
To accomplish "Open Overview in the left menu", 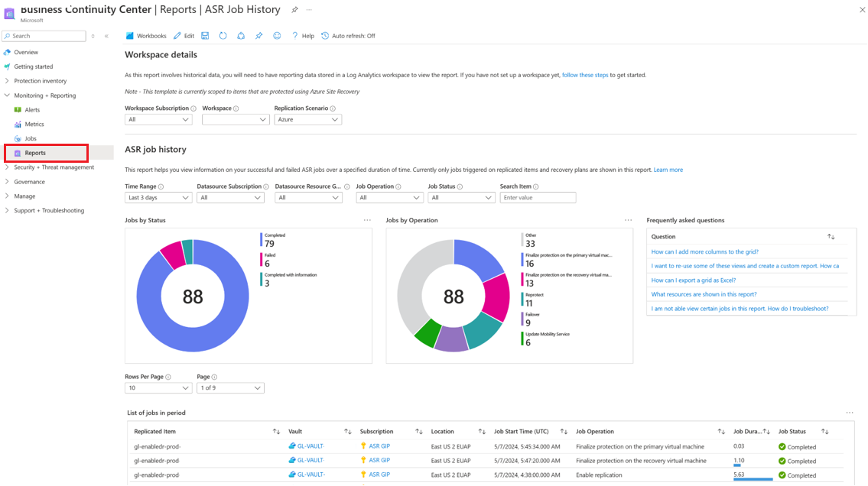I will coord(26,53).
